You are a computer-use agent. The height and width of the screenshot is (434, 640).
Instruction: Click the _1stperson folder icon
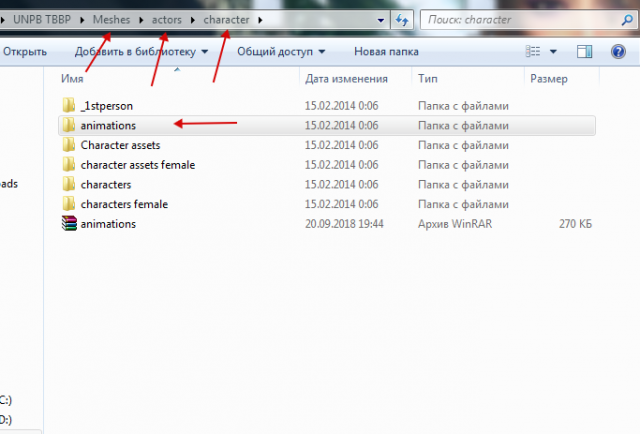(x=68, y=105)
